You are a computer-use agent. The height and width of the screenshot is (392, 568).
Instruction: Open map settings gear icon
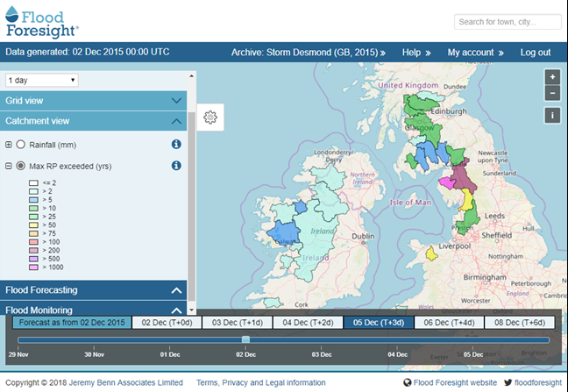pyautogui.click(x=209, y=118)
